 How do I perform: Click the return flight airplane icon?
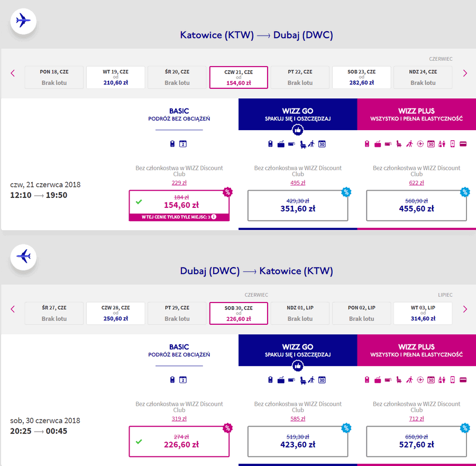point(23,257)
